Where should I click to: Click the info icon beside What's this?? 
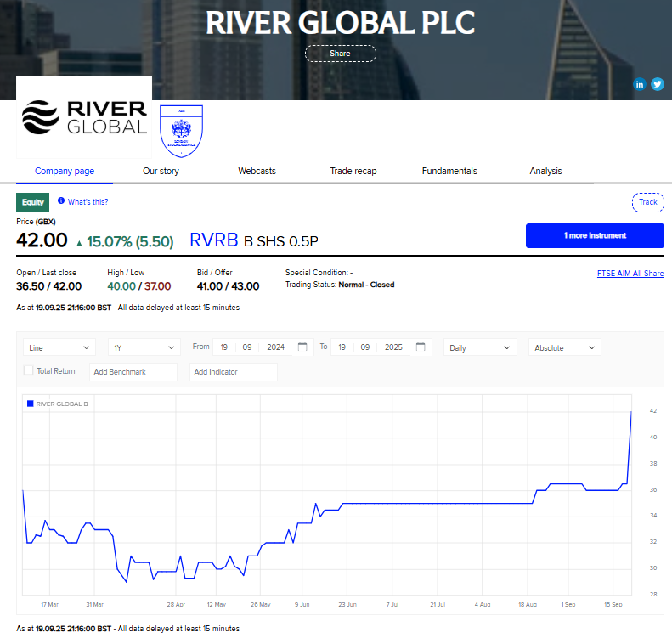pos(61,200)
